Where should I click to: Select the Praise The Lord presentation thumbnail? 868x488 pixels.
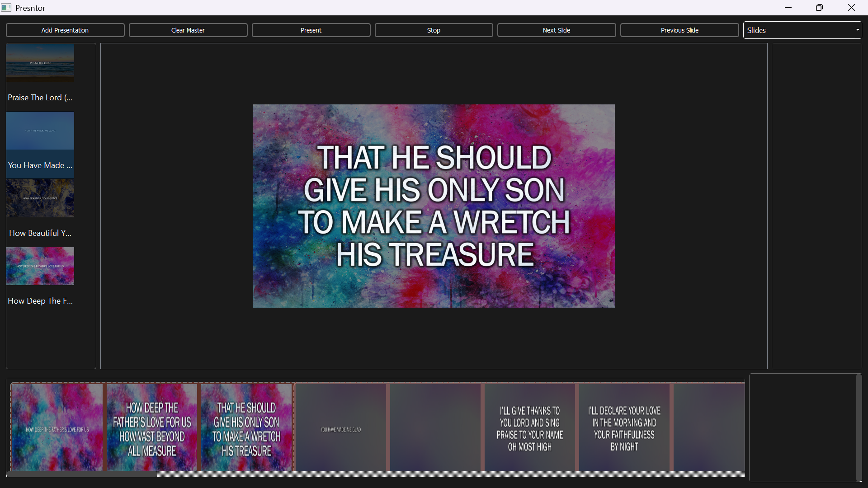click(x=40, y=63)
